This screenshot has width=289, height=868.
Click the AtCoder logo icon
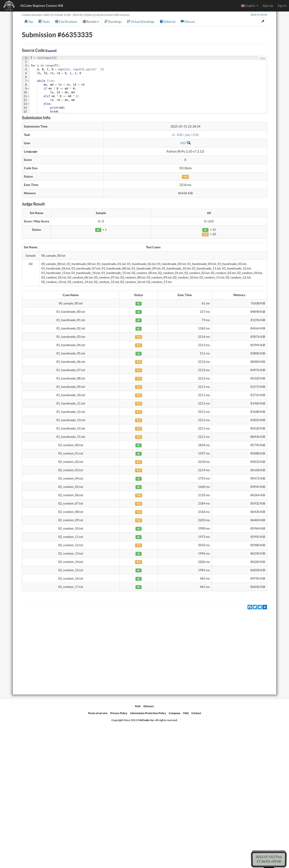[9, 5]
